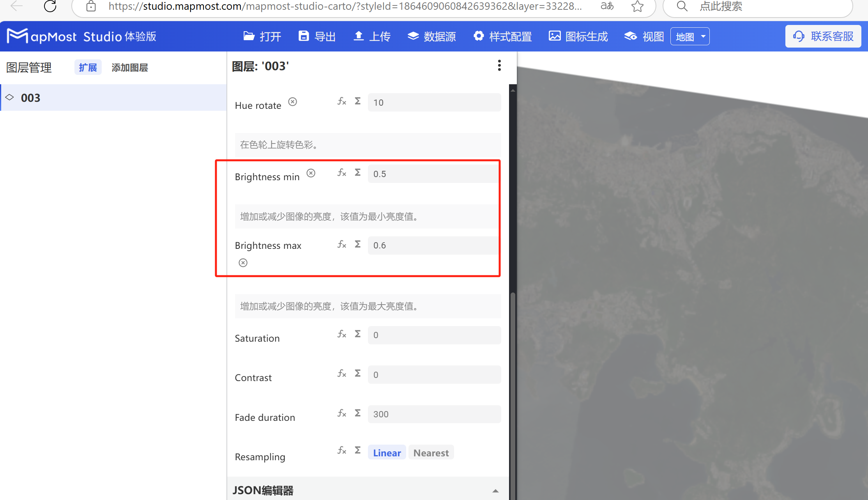Click the 导出 export icon

(x=304, y=36)
